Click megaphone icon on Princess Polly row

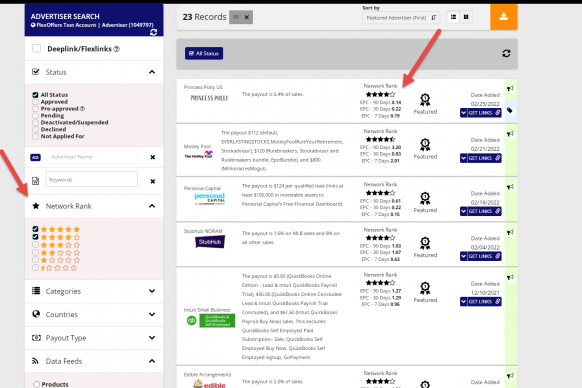coord(510,88)
